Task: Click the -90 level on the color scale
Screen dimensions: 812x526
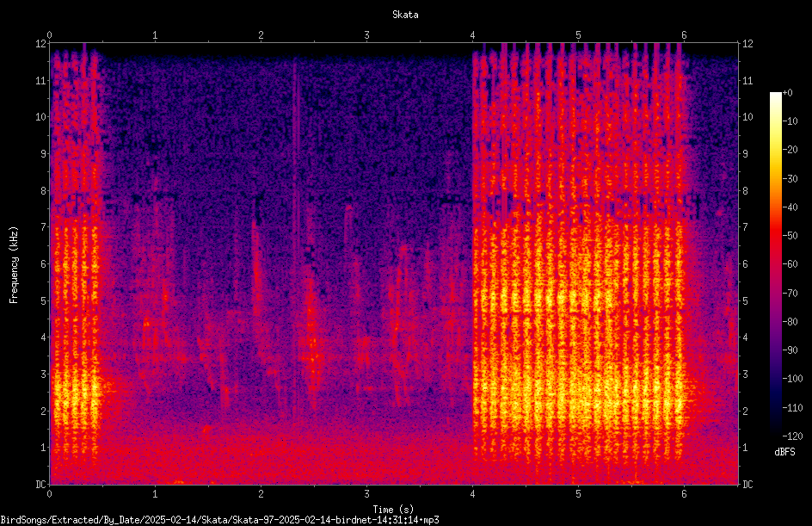Action: [790, 350]
